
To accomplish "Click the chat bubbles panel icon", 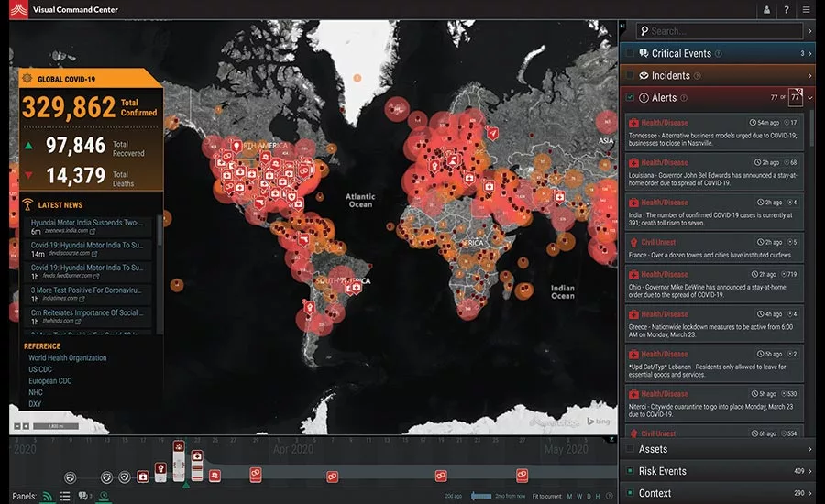I will [x=84, y=496].
